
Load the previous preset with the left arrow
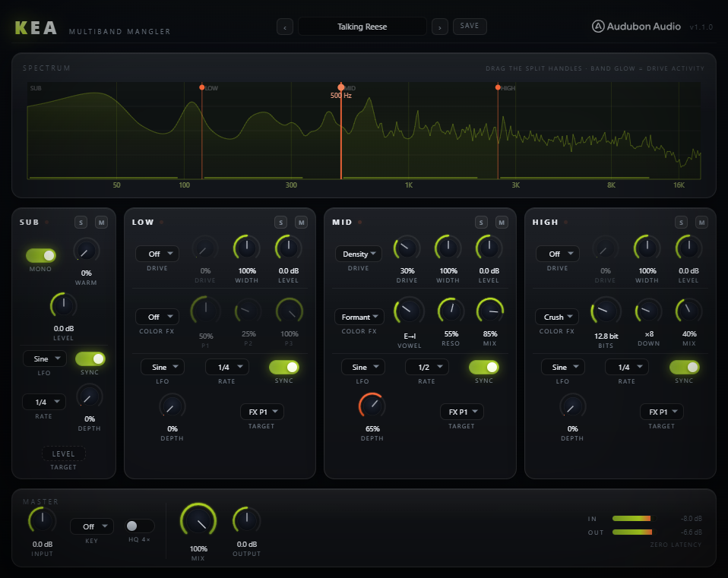[x=285, y=27]
